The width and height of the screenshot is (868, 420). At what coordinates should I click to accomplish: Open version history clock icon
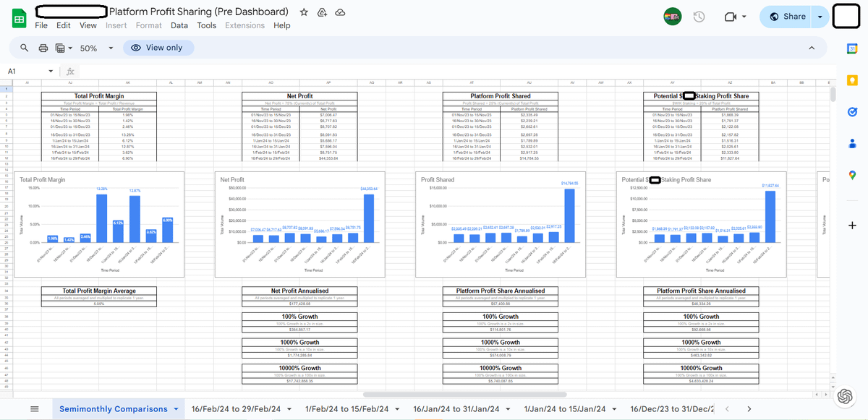(699, 17)
